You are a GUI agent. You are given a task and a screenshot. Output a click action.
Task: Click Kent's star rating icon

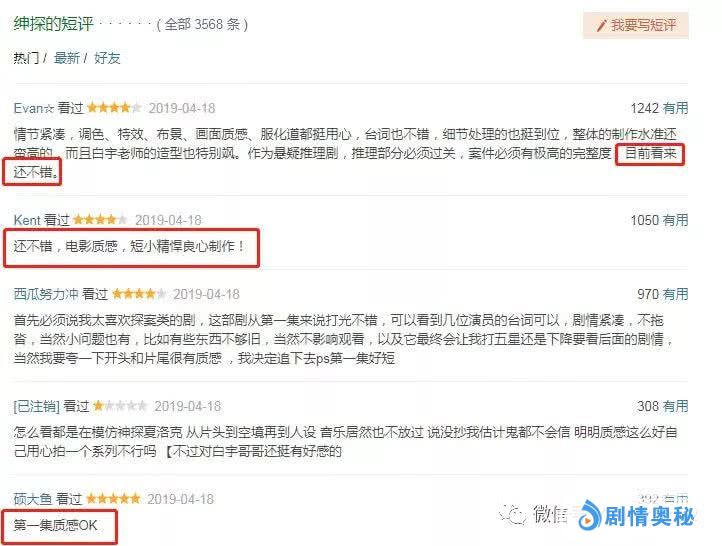coord(100,220)
